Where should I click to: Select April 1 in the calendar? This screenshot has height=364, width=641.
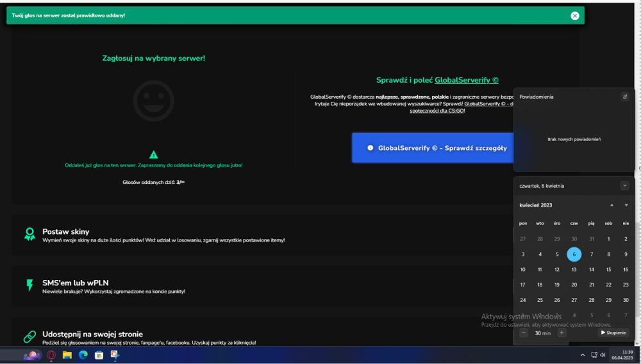click(x=608, y=239)
